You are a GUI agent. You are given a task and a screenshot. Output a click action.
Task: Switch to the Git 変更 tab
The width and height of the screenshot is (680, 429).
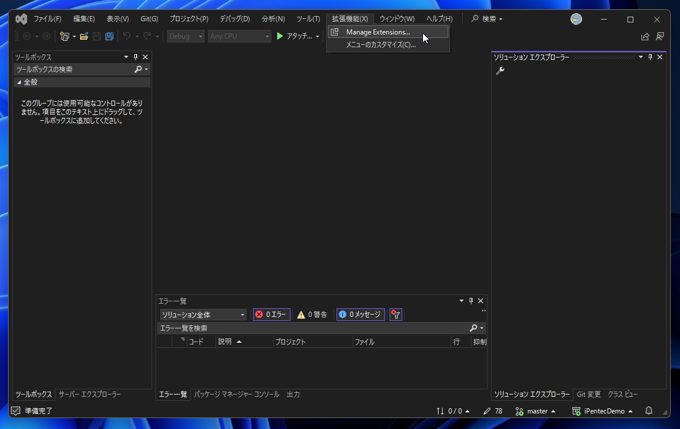tap(588, 394)
